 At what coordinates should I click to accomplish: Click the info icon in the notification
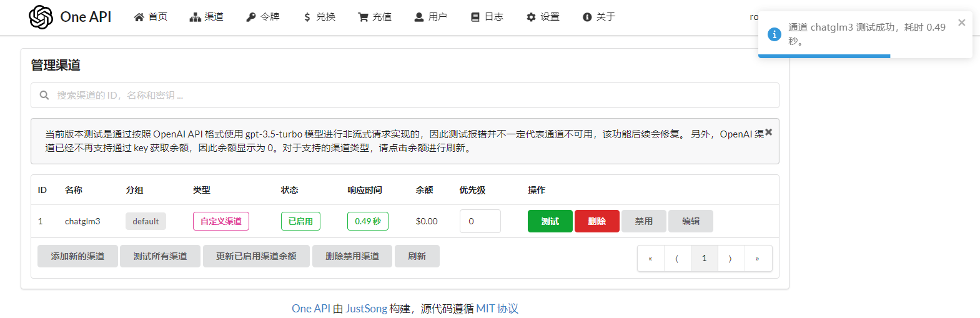(x=774, y=34)
